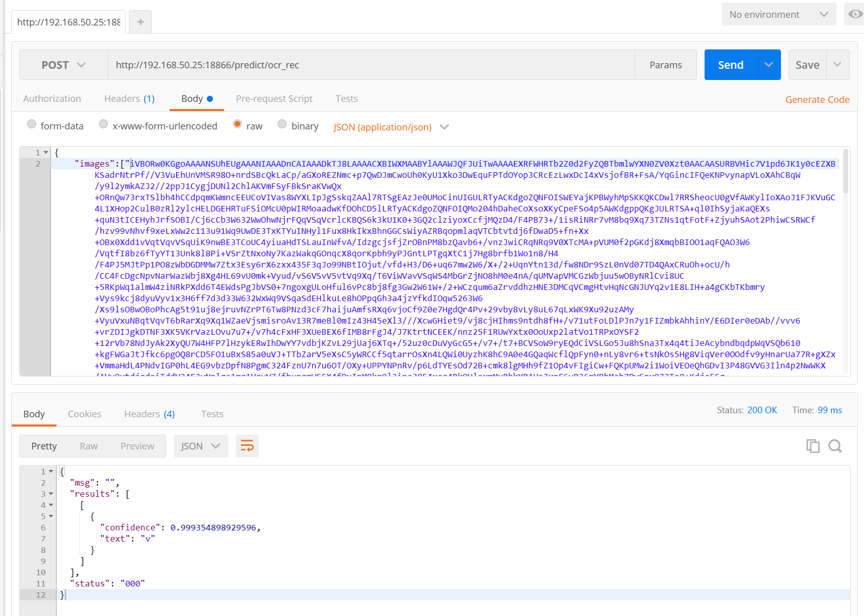Collapse the results array on line 3

51,494
